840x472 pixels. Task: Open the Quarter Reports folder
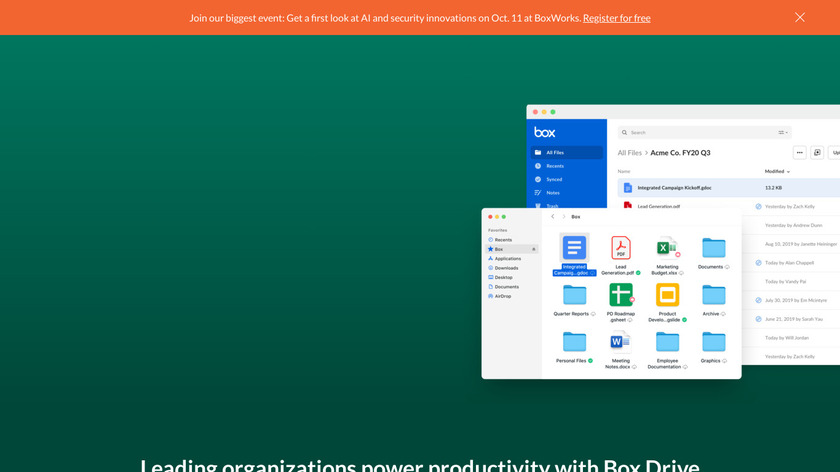tap(574, 295)
